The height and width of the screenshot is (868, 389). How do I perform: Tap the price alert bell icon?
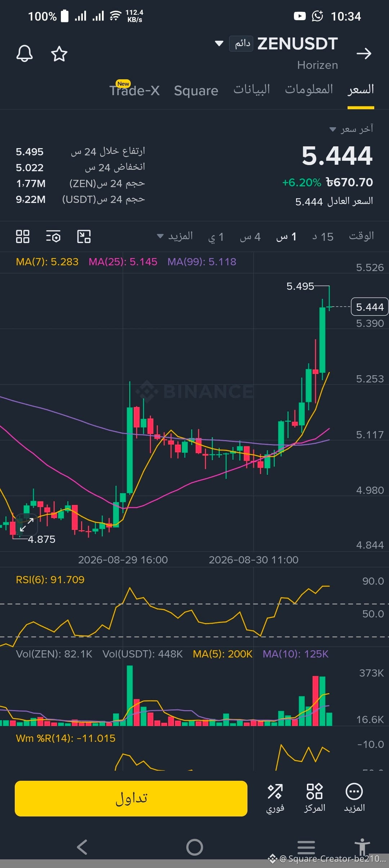click(x=24, y=54)
